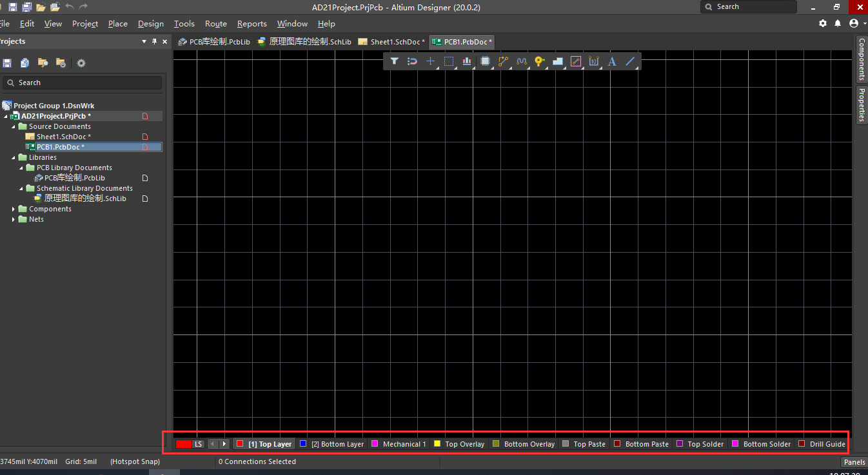This screenshot has height=475, width=868.
Task: Place a polygon pour tool
Action: point(558,62)
